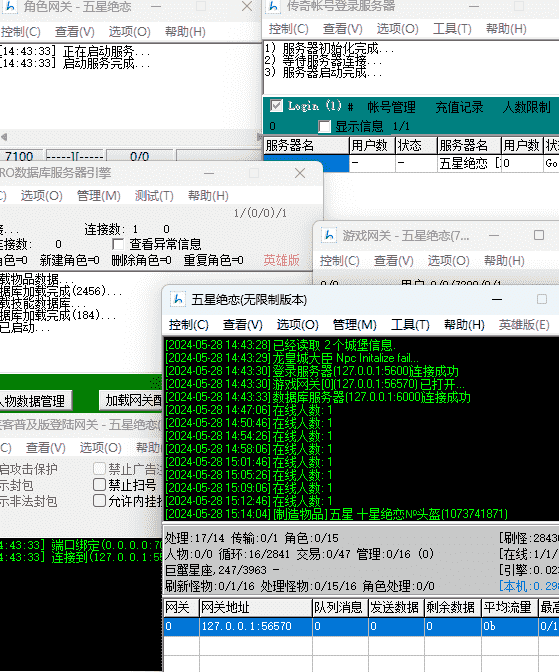
Task: Click the 龙皇城大臣 Npc Initalize fail log line
Action: click(292, 358)
